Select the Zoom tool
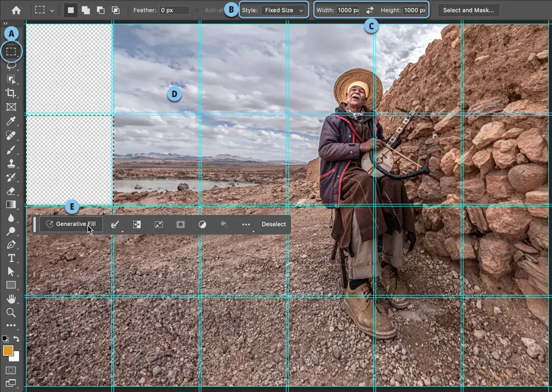552x392 pixels. [11, 313]
